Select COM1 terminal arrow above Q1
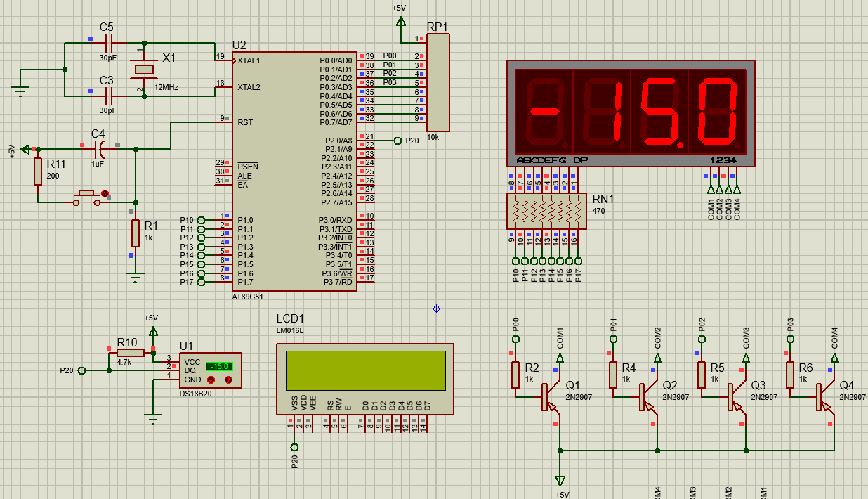Viewport: 868px width, 499px height. [x=560, y=358]
